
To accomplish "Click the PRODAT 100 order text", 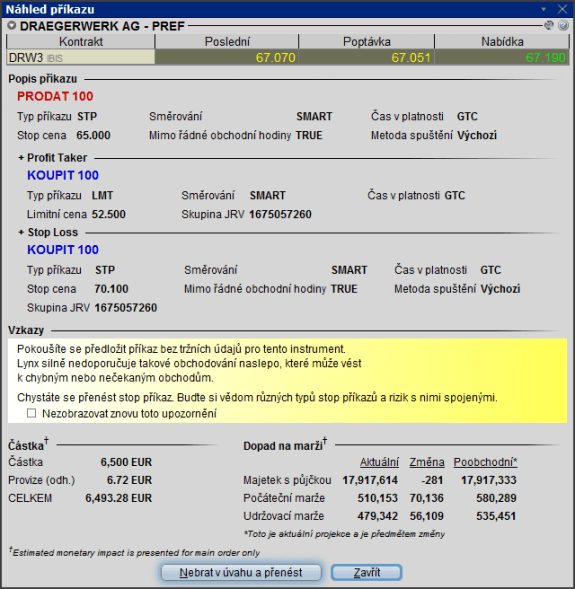I will pos(55,97).
